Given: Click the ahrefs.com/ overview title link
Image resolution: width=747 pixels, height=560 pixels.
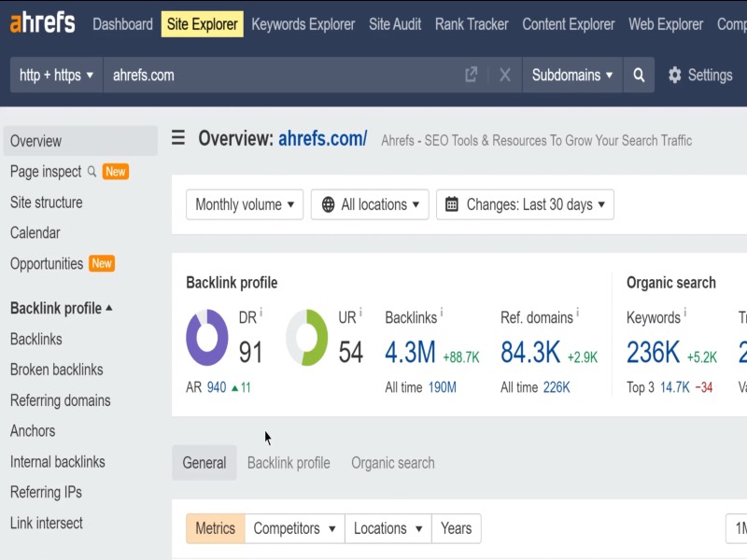Looking at the screenshot, I should coord(322,138).
